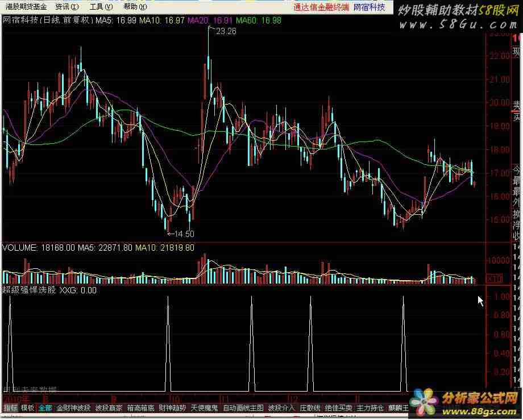Click the MA5: 16.99 value label

pos(116,20)
